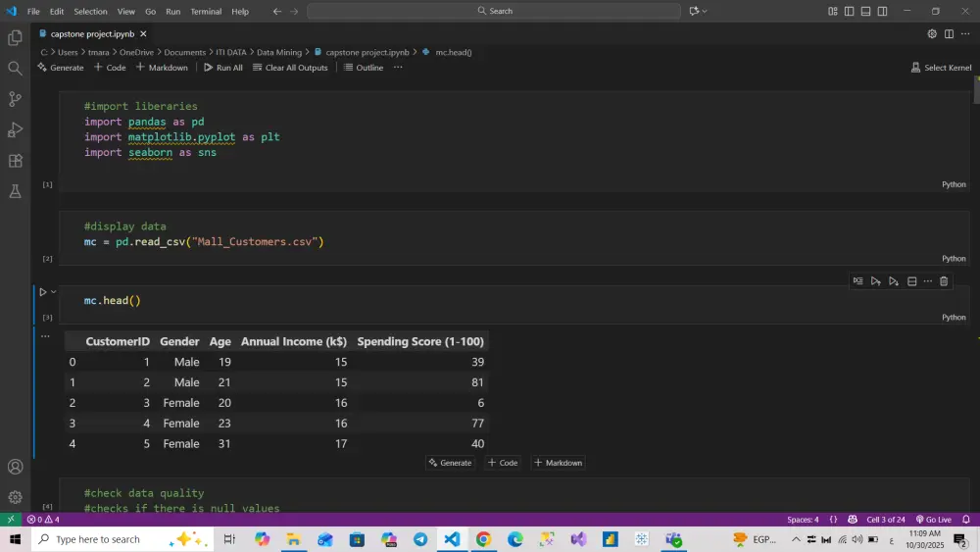980x552 pixels.
Task: Open the Extensions view
Action: [x=15, y=161]
